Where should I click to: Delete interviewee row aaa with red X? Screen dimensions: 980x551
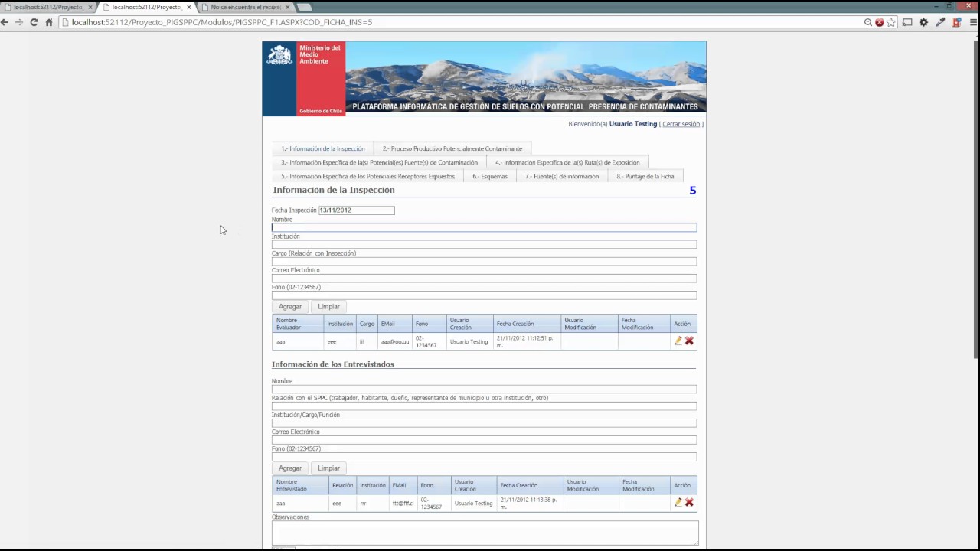689,502
